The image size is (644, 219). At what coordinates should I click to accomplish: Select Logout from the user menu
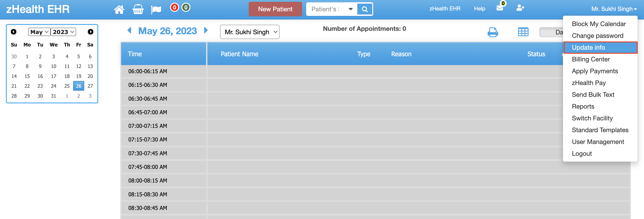point(582,154)
